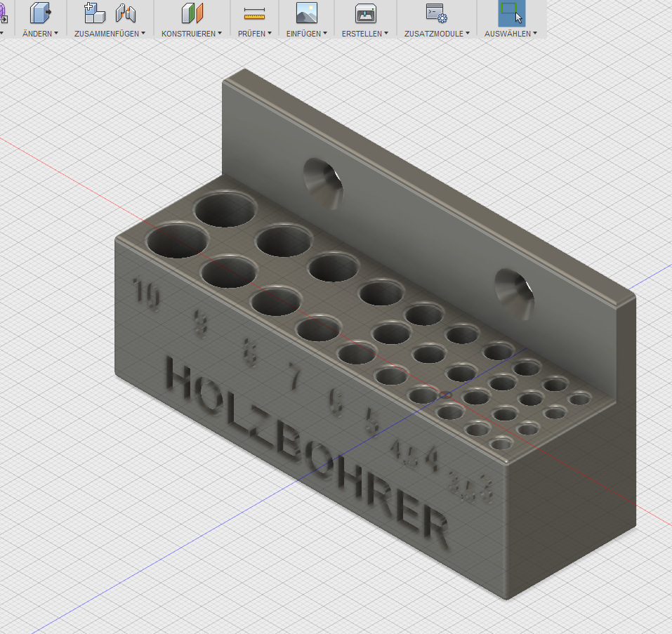This screenshot has height=634, width=672.
Task: Select the left countersunk screw hole on back wall
Action: click(323, 184)
